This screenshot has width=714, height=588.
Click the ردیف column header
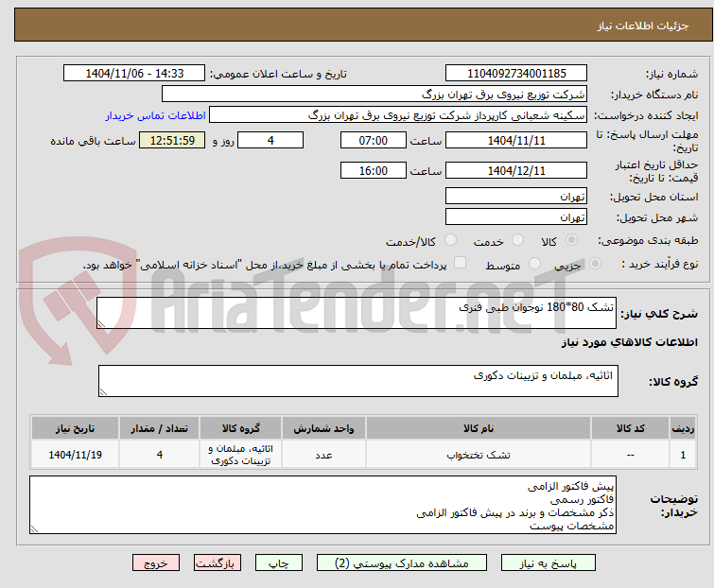click(x=683, y=428)
